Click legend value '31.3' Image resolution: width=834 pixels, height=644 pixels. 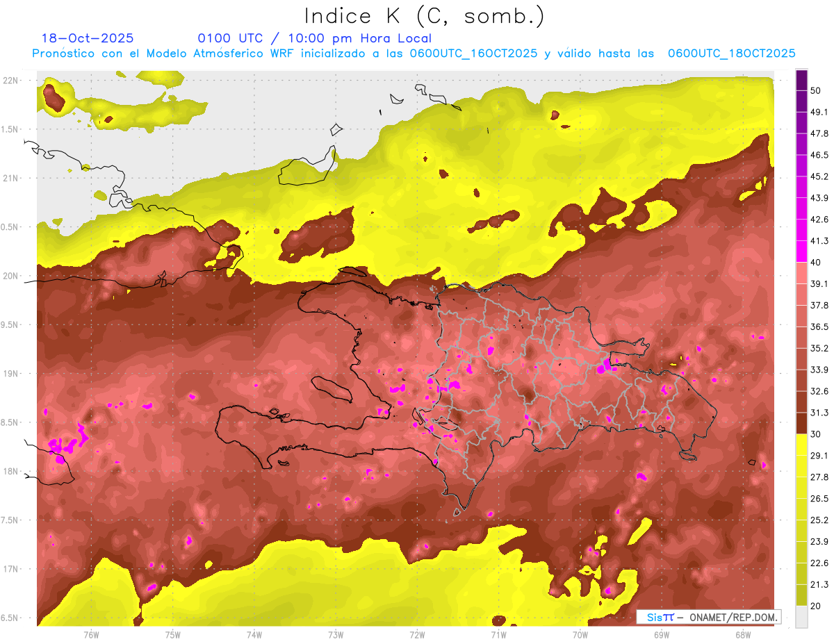819,413
